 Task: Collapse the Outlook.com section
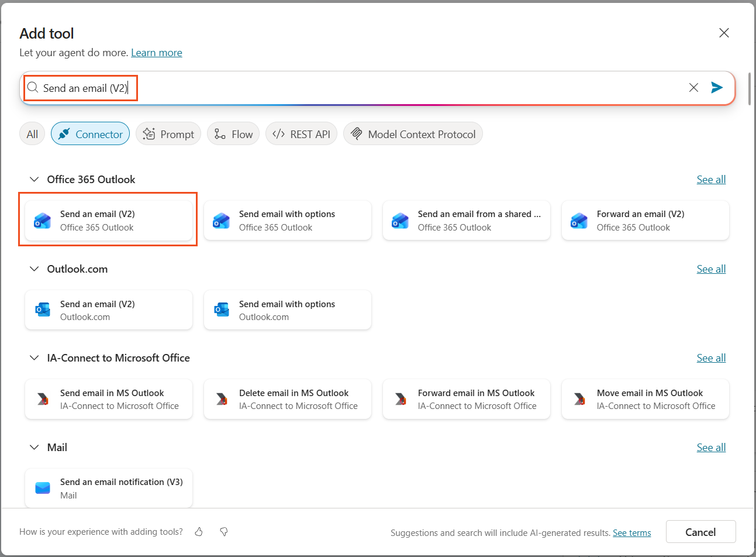[33, 269]
